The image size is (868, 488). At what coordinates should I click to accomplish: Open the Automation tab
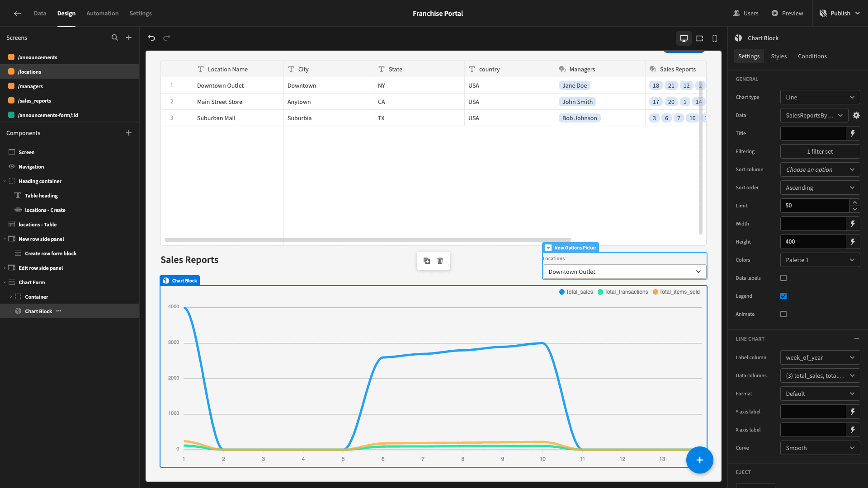tap(103, 14)
